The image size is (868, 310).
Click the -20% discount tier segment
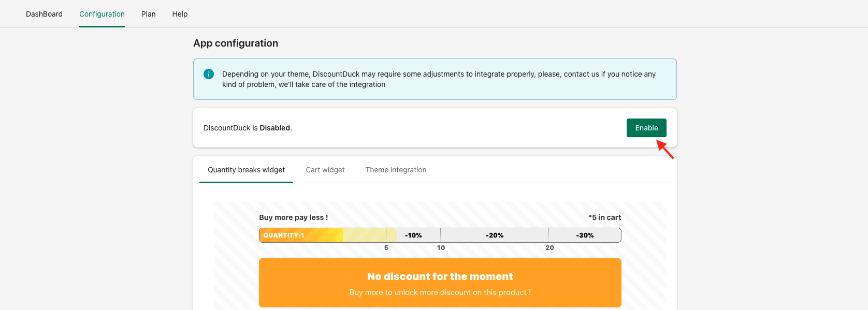(495, 235)
